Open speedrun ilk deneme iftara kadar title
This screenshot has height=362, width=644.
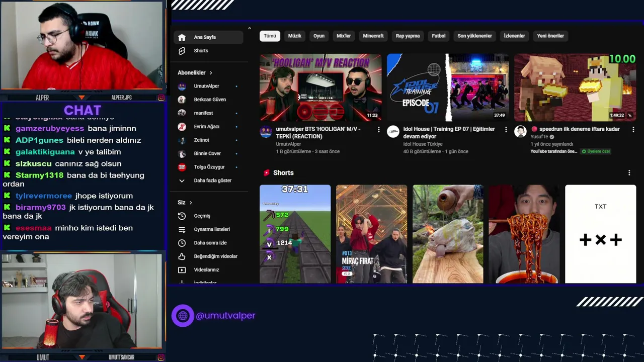(575, 129)
